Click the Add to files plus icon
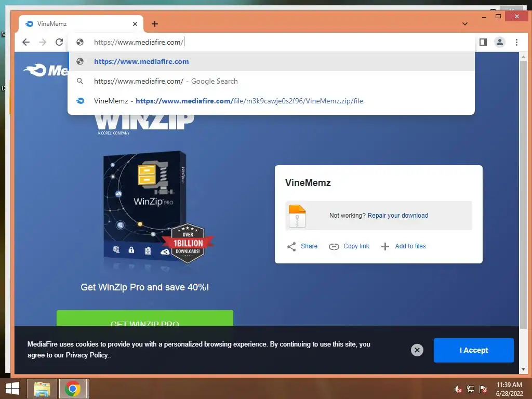Screen dimensions: 532x399 pos(385,247)
